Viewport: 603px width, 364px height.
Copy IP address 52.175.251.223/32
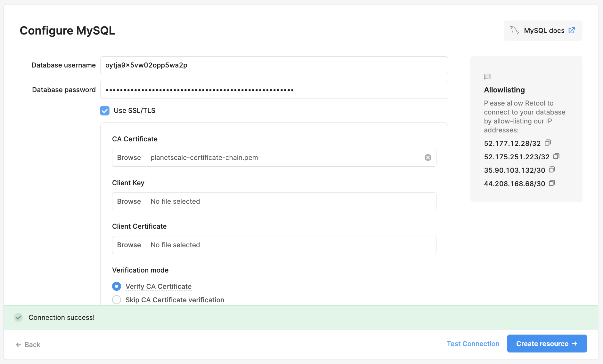557,156
